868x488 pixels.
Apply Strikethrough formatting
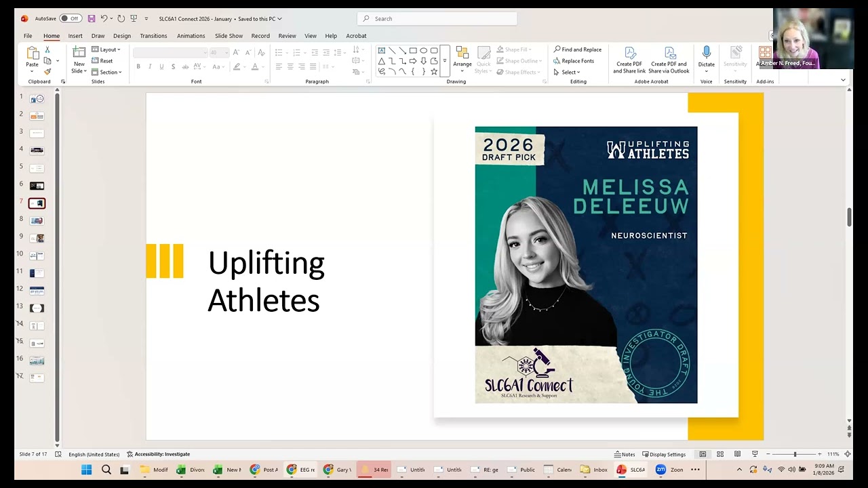point(184,66)
